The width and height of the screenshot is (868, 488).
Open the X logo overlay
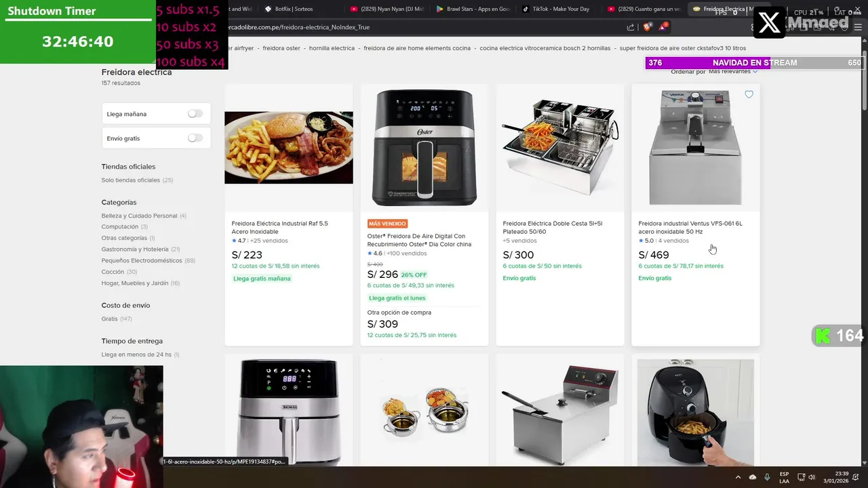pyautogui.click(x=770, y=22)
